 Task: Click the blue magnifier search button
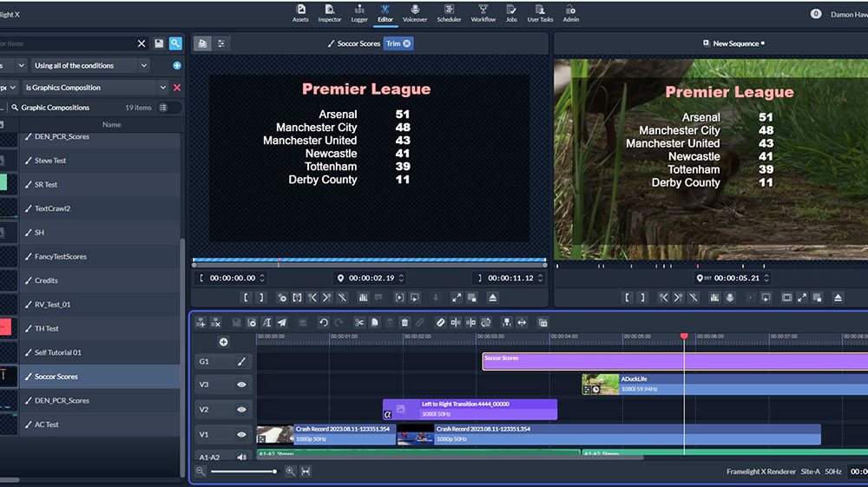pyautogui.click(x=175, y=43)
